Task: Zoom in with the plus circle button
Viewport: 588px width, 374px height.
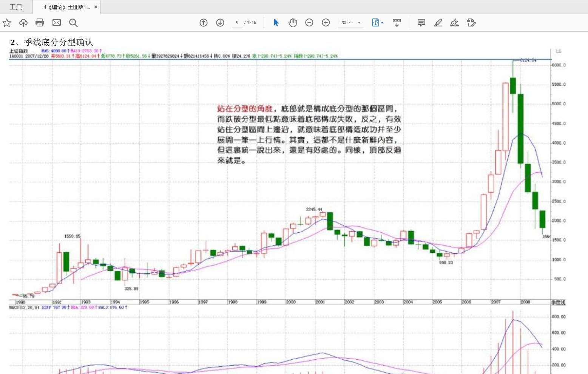Action: tap(326, 23)
